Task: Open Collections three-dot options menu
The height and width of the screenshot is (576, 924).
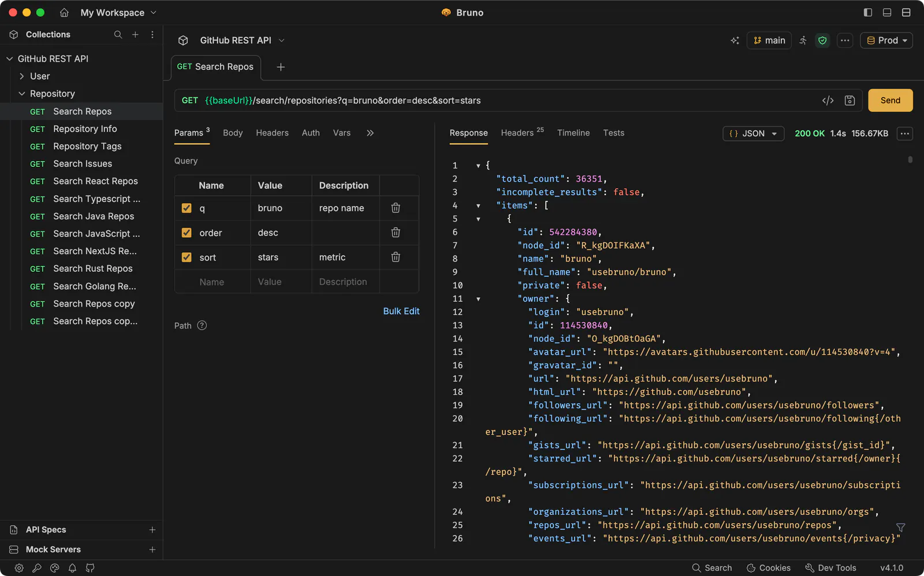Action: [152, 35]
